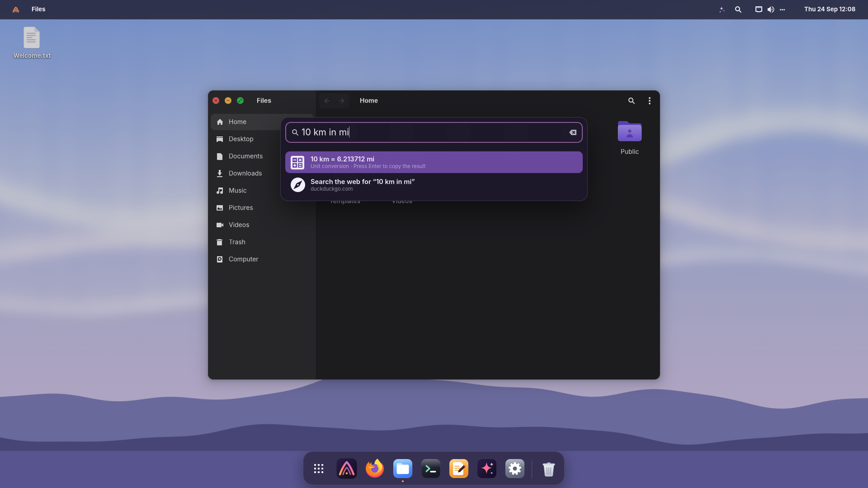Open the app grid in the dock

319,469
